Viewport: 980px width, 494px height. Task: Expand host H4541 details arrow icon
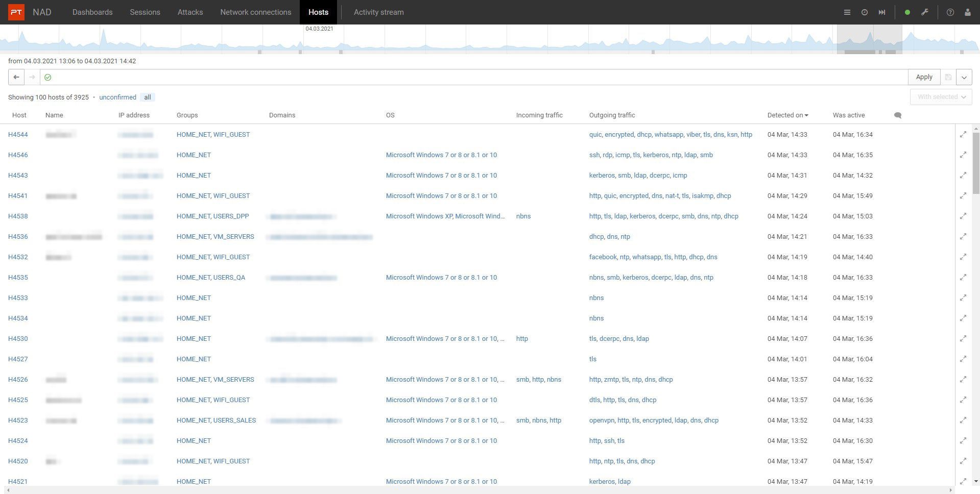[963, 195]
